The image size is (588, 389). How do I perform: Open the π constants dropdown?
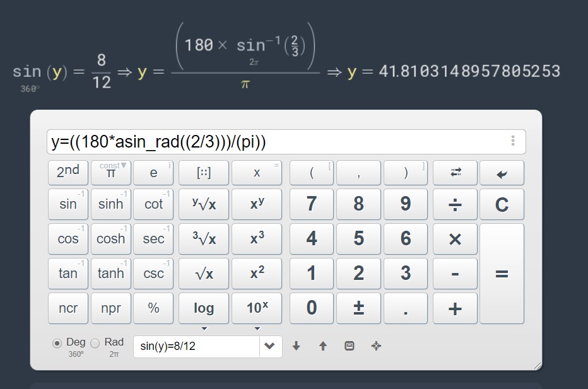pyautogui.click(x=122, y=166)
